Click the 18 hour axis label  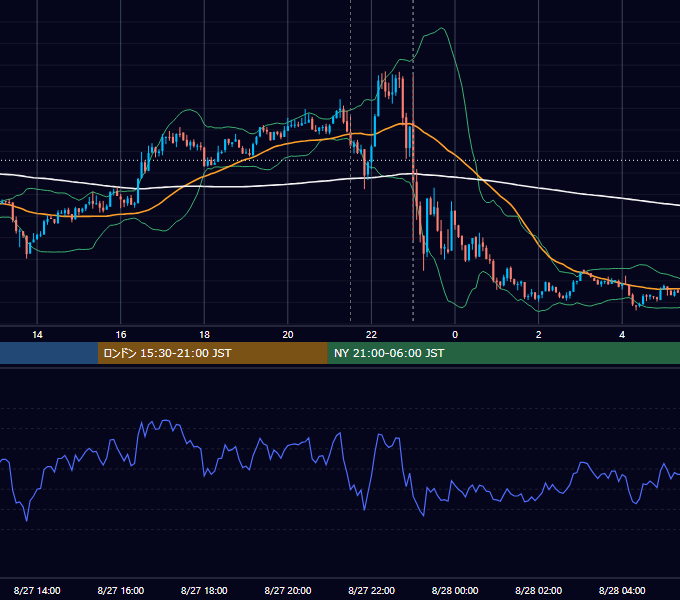204,335
